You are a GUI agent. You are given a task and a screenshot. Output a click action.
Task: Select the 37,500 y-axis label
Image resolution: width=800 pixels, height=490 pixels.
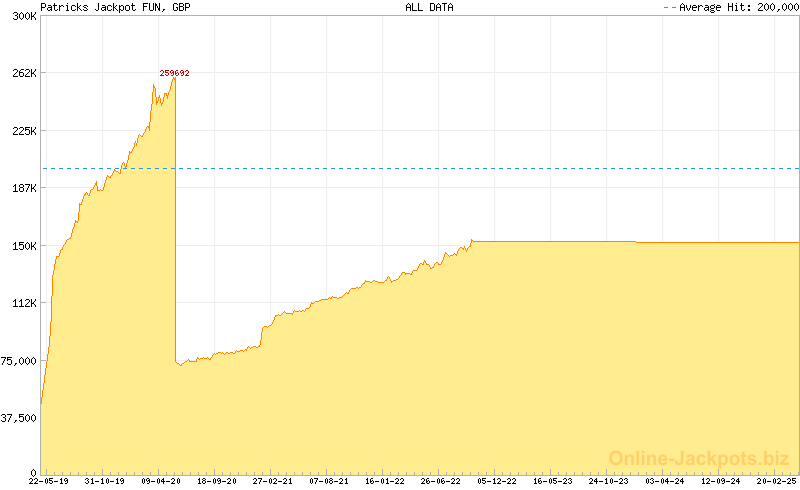tap(19, 418)
